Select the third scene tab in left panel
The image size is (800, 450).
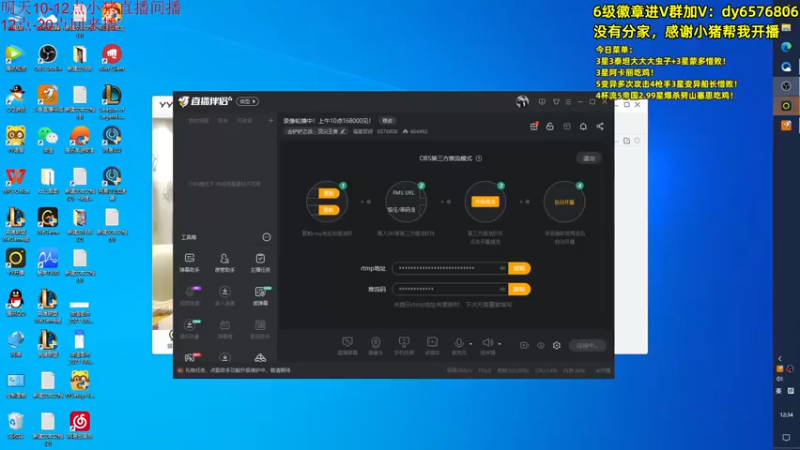pos(244,121)
